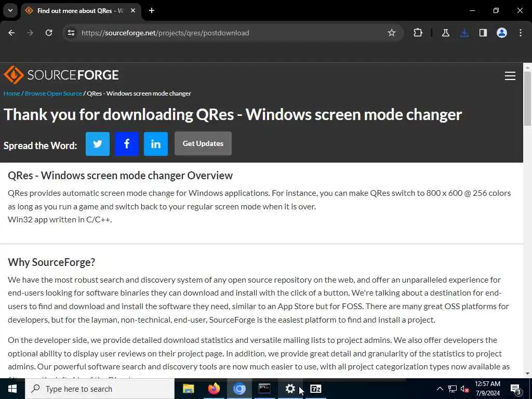Image resolution: width=532 pixels, height=399 pixels.
Task: Close the 'Find out more about QRes' tab
Action: (x=133, y=10)
